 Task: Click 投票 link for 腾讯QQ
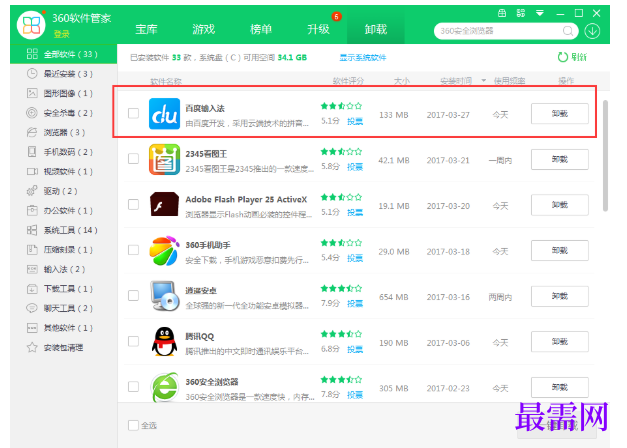(355, 349)
